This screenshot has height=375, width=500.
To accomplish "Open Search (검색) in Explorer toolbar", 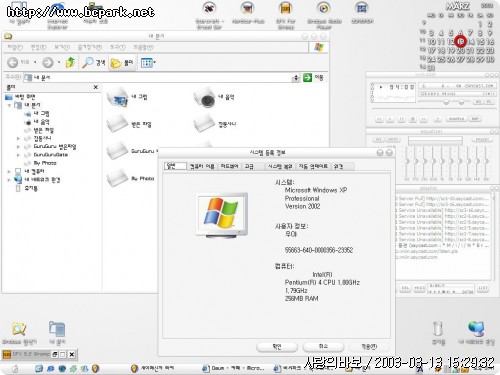I will point(94,63).
